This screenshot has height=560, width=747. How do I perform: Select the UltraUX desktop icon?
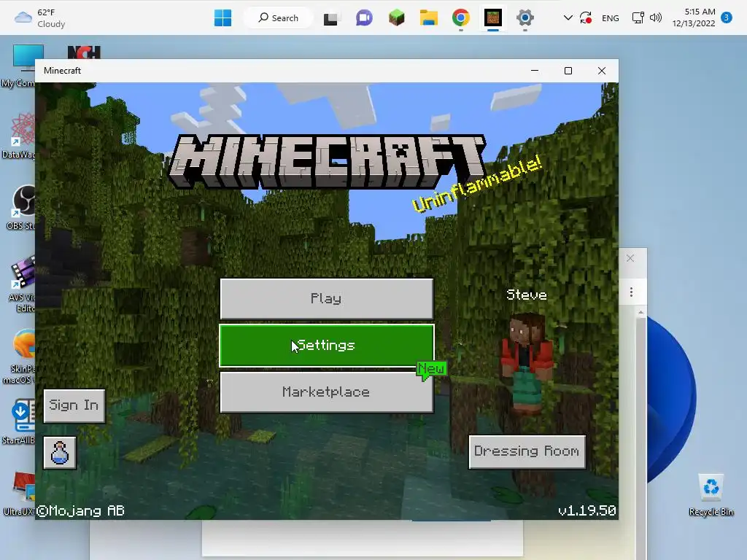coord(18,494)
